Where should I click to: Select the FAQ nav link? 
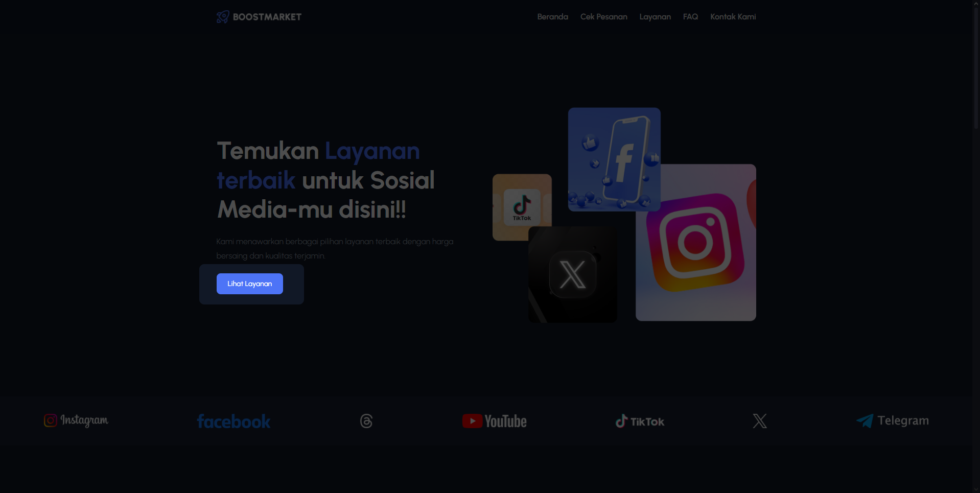pyautogui.click(x=690, y=17)
